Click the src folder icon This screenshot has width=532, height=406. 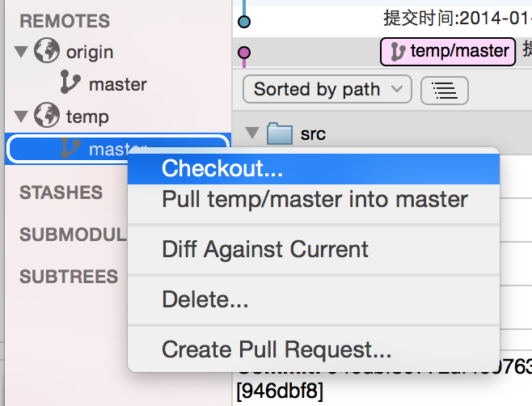point(279,133)
